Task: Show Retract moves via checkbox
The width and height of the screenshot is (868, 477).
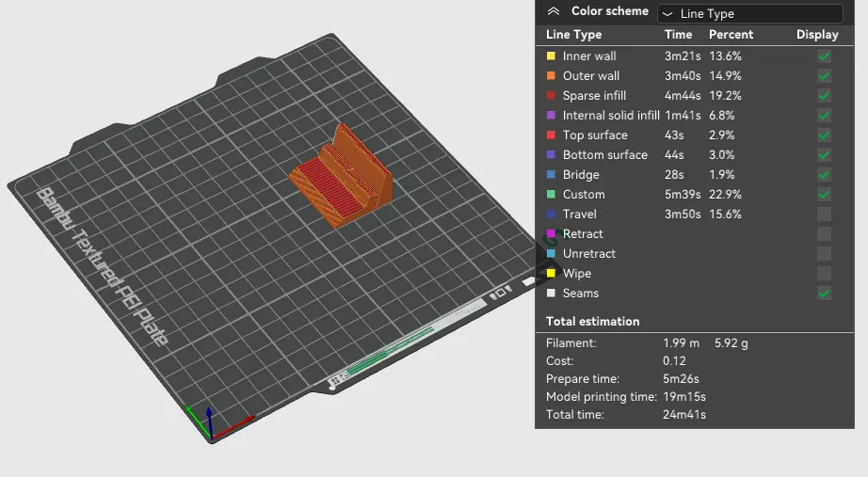Action: 824,234
